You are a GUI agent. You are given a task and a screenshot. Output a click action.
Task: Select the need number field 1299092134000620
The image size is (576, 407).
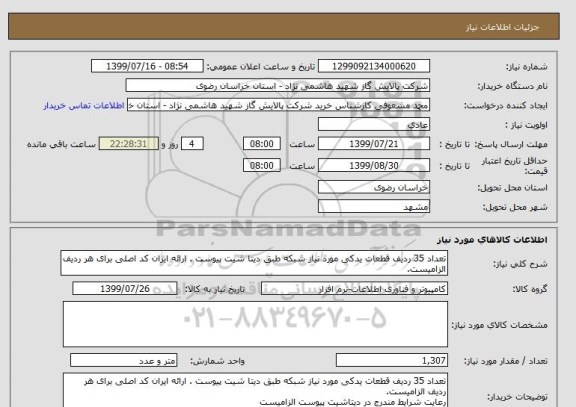[x=374, y=66]
